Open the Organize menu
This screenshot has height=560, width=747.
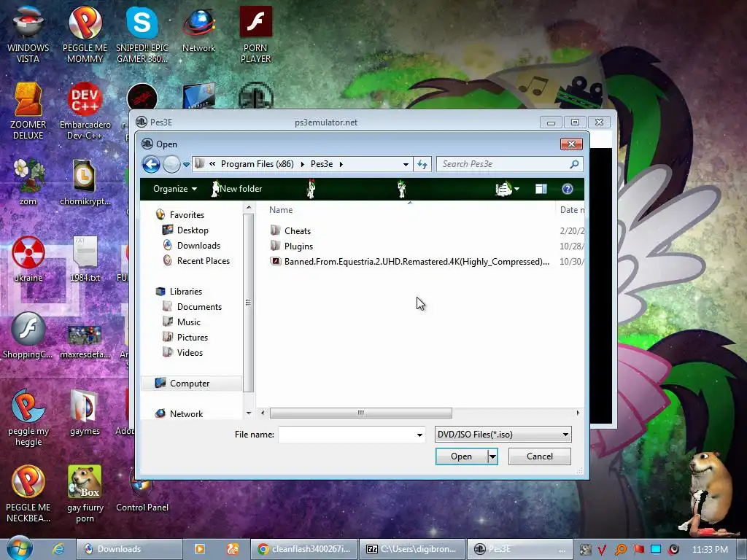point(175,189)
